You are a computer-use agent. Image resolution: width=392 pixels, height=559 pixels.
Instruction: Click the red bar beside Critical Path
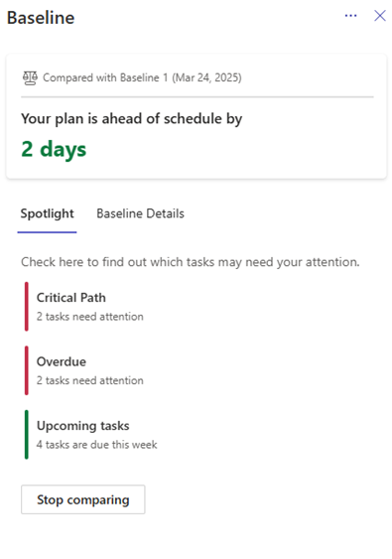click(x=27, y=307)
